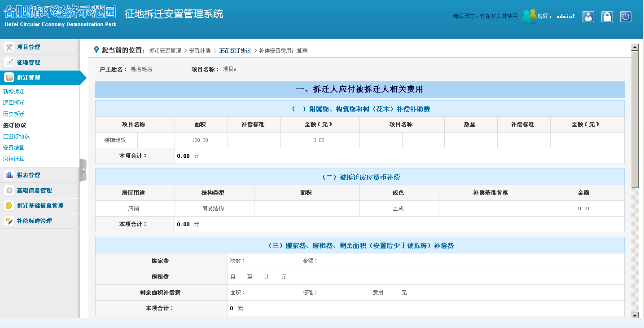Click the 报表管理 chart icon
The height and width of the screenshot is (328, 644).
[9, 175]
